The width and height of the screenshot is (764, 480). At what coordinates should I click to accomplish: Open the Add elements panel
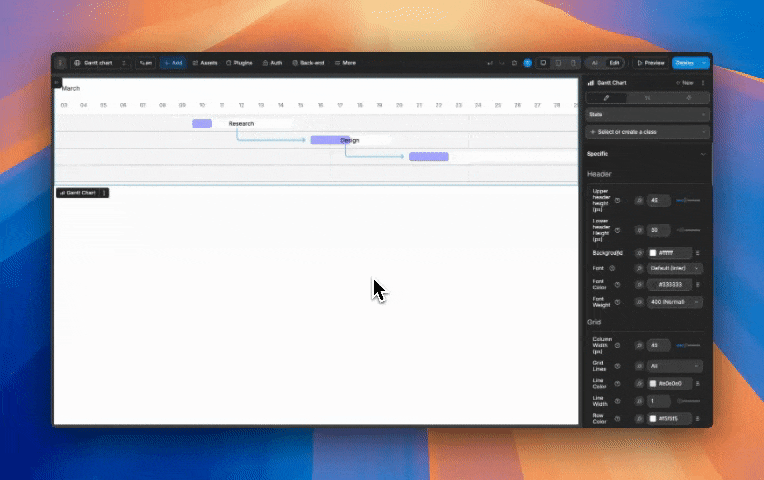173,63
